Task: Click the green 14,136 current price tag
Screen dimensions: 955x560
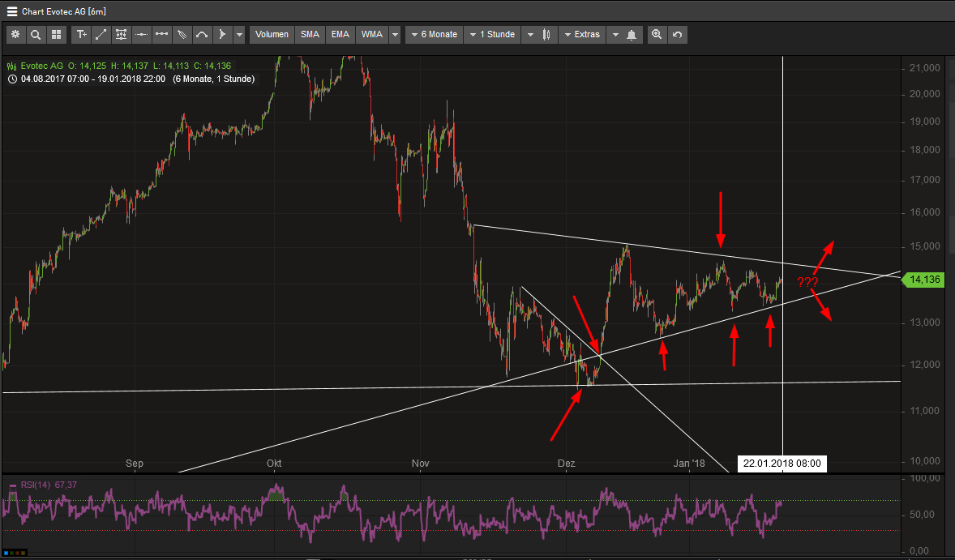Action: coord(922,280)
